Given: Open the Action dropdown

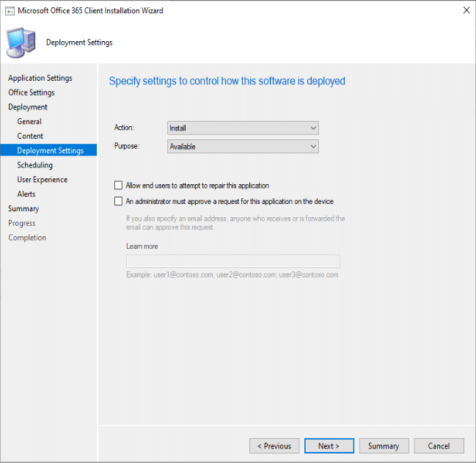Looking at the screenshot, I should click(243, 128).
